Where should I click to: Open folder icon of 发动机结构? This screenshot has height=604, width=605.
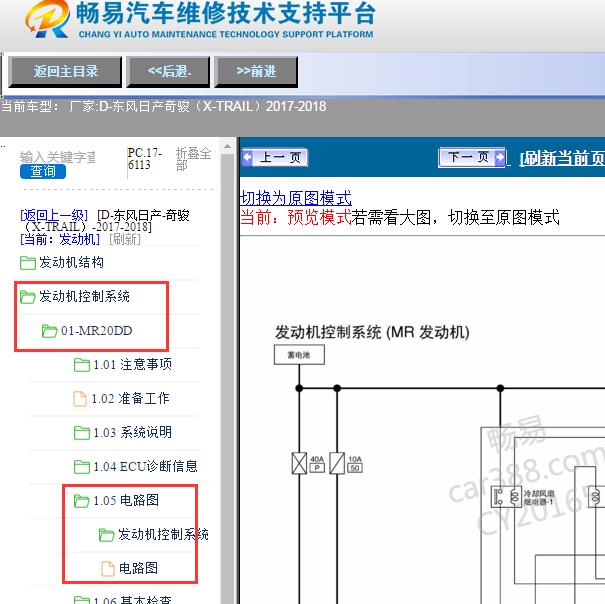tap(28, 263)
